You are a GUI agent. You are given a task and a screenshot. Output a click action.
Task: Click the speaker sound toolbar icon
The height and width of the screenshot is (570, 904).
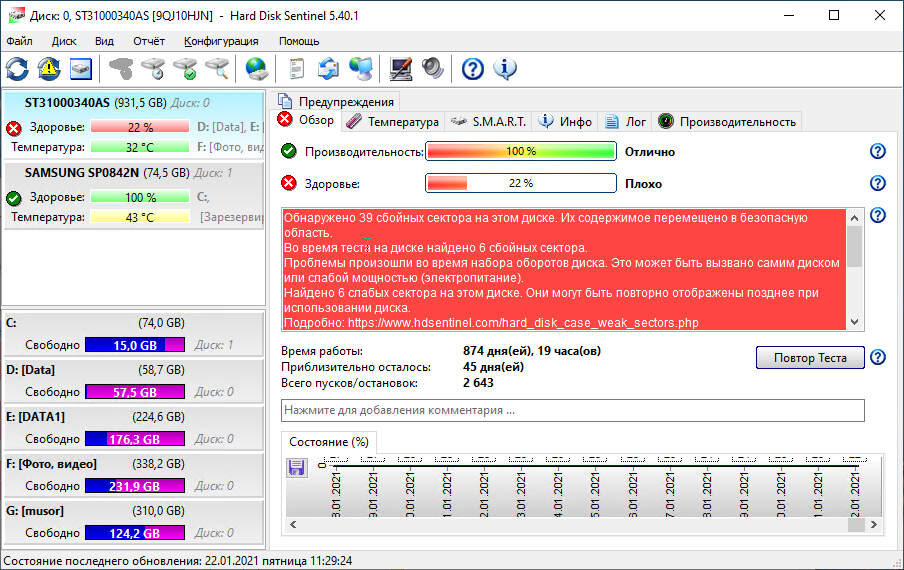[432, 69]
